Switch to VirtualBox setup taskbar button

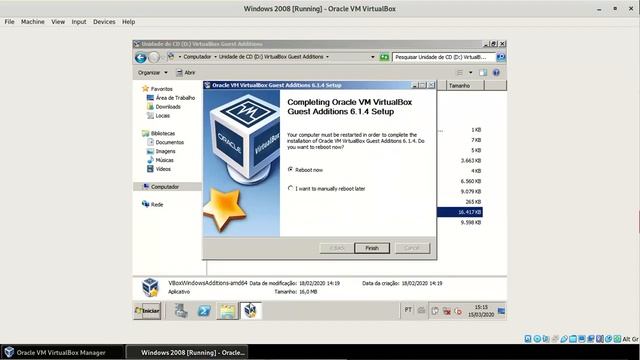point(251,311)
